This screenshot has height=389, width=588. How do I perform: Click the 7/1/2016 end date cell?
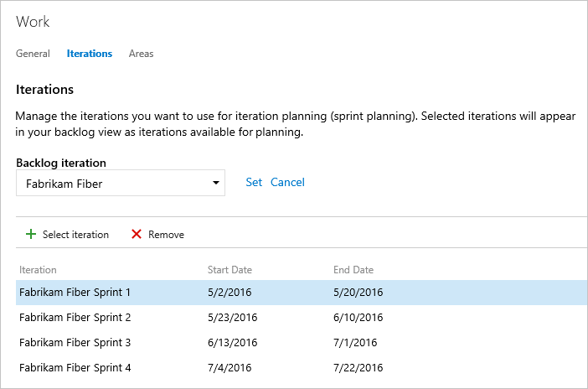tap(355, 342)
